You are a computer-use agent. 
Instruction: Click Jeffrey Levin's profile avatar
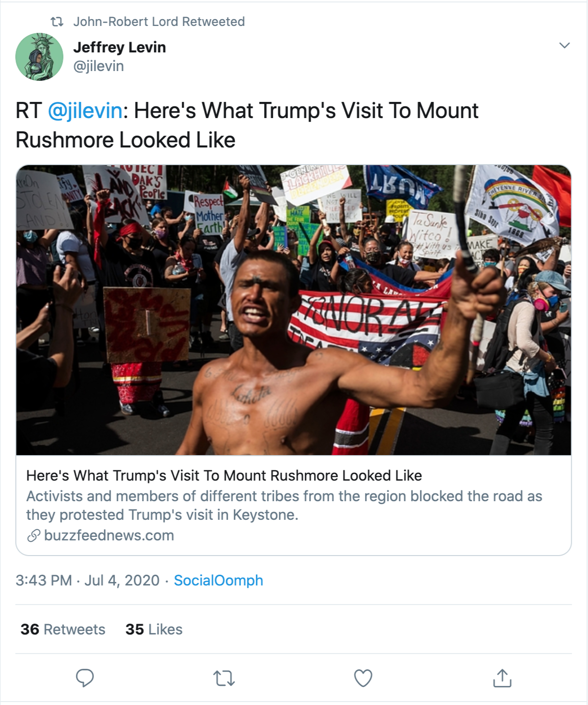(40, 57)
